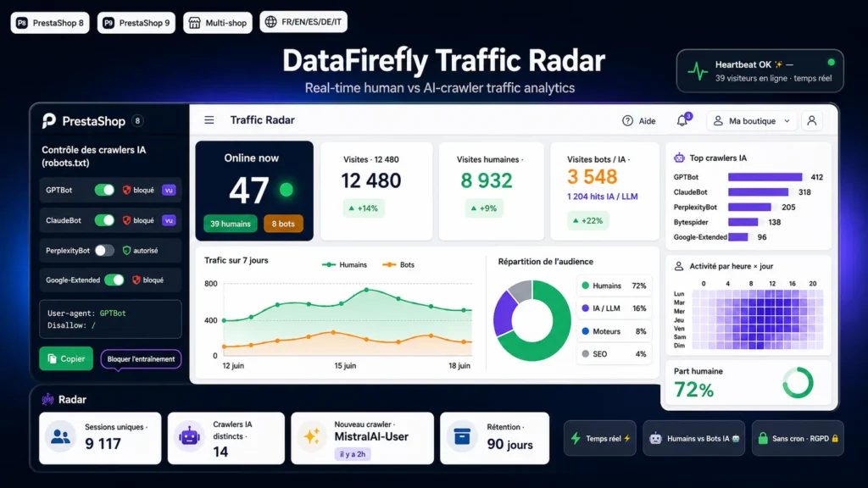Click the Moteurs legend color dot
The width and height of the screenshot is (868, 488).
(x=585, y=331)
